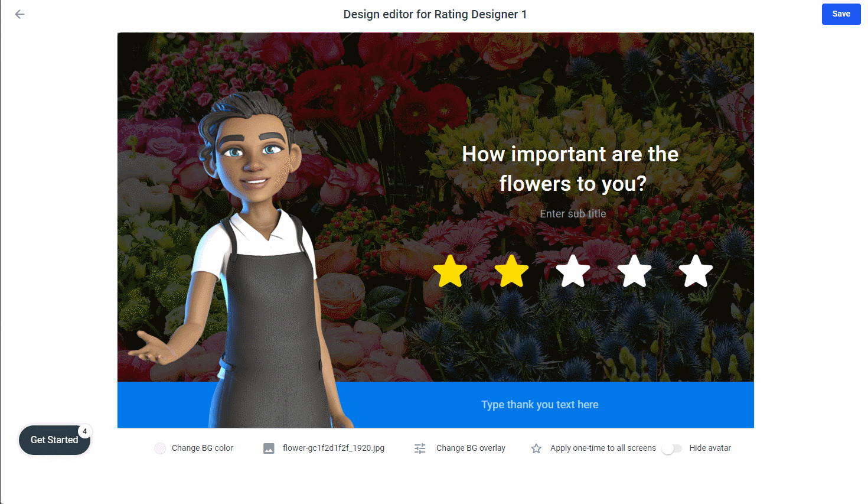Click the overlay sliders icon
This screenshot has width=868, height=504.
pyautogui.click(x=420, y=448)
